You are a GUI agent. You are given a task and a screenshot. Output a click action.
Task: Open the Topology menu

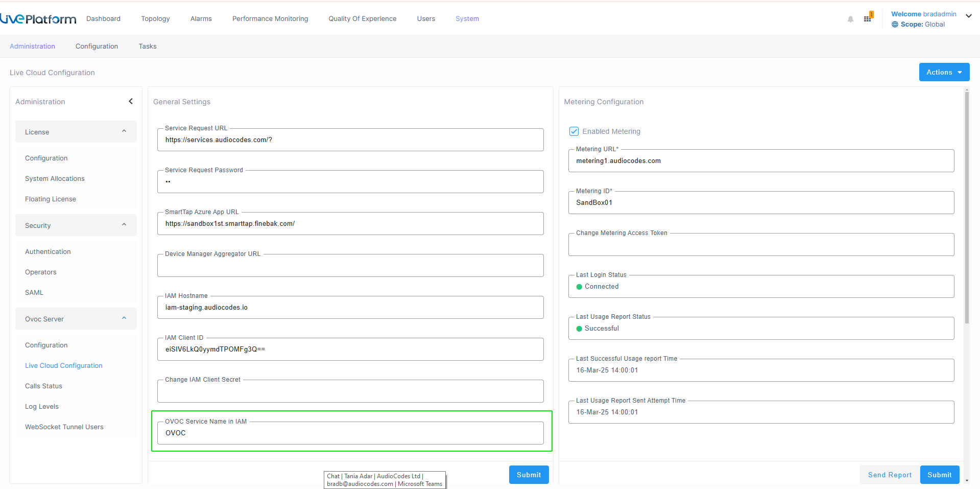155,18
